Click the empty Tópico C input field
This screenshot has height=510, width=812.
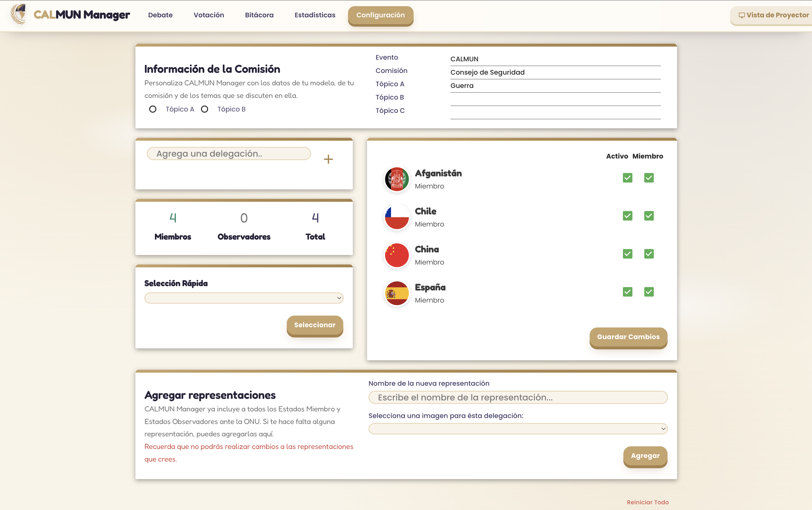555,112
